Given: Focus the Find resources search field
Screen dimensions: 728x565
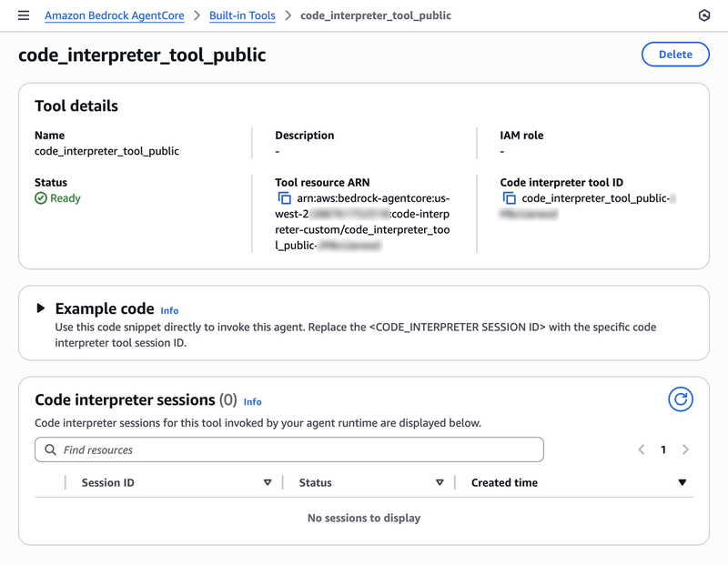Looking at the screenshot, I should click(x=289, y=449).
